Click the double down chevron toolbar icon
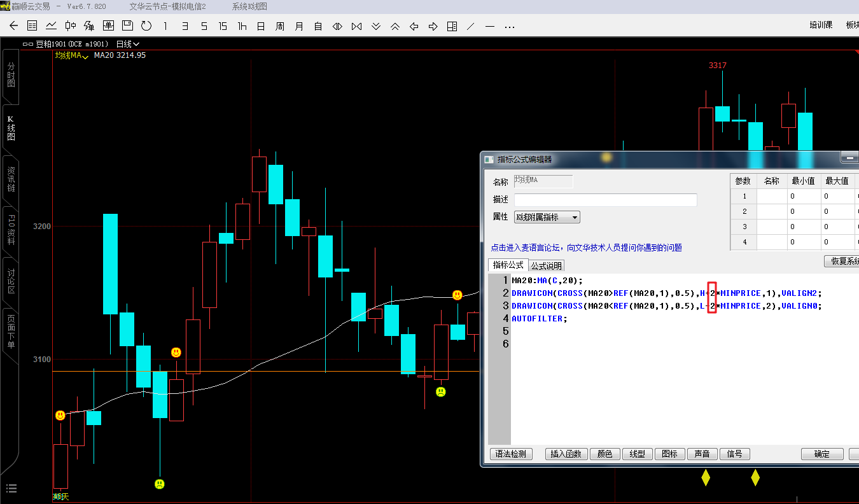 point(376,26)
